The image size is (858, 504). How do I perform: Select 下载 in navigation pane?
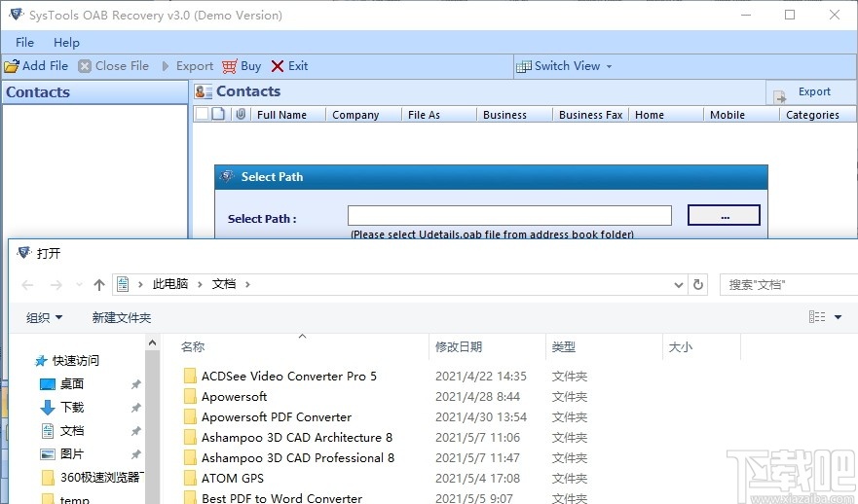62,408
